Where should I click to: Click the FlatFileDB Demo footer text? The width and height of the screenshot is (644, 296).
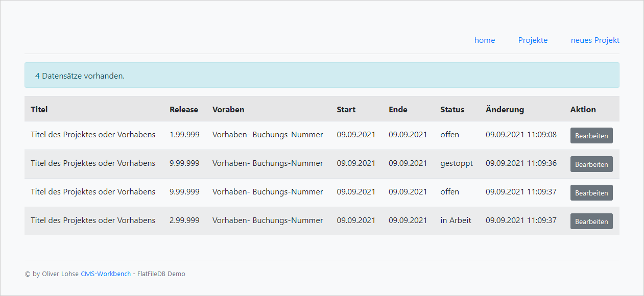pyautogui.click(x=161, y=274)
